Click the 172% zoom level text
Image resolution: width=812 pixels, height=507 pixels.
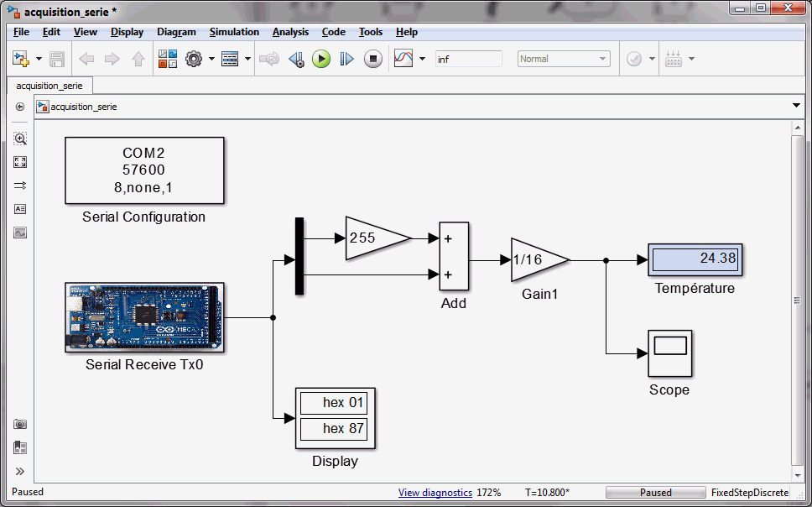click(489, 493)
